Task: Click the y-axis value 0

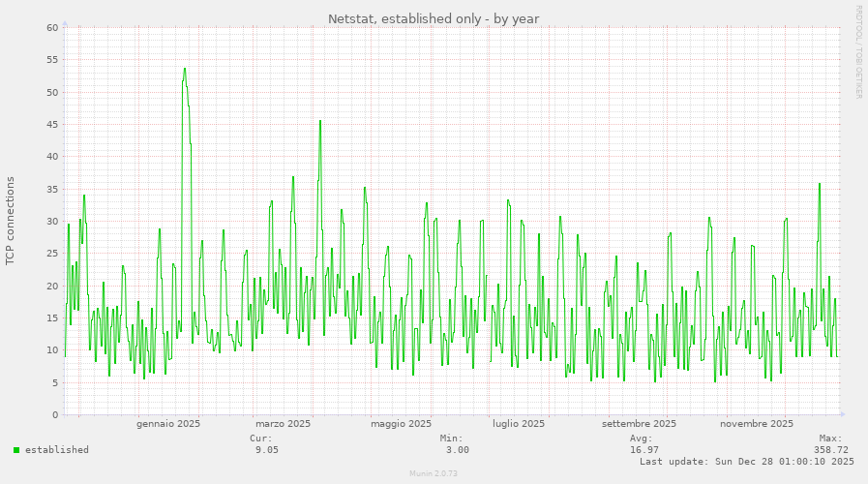Action: (x=55, y=415)
